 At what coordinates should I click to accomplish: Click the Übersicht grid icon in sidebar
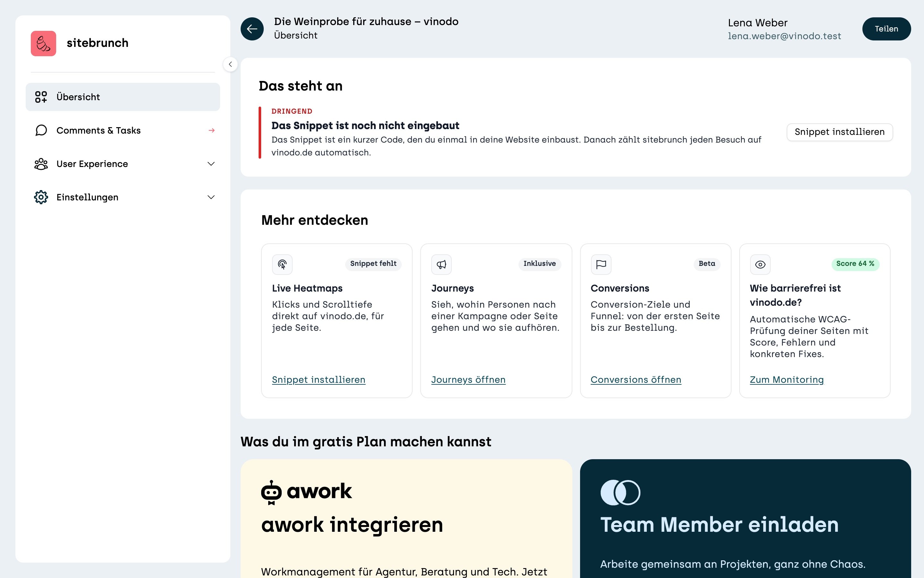(x=41, y=97)
